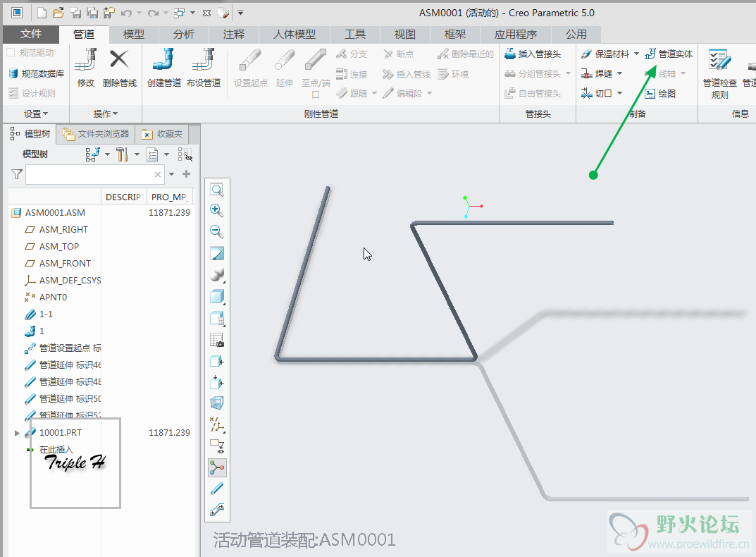The height and width of the screenshot is (557, 756).
Task: Expand the Setup group dropdown (设置)
Action: click(x=36, y=114)
